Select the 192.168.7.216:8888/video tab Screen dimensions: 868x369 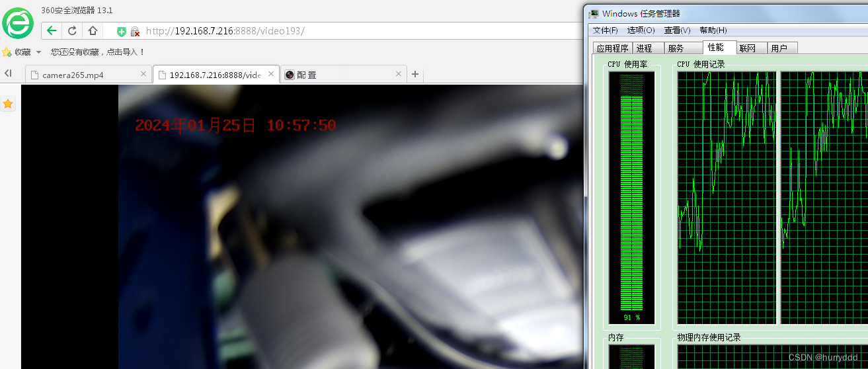coord(216,75)
